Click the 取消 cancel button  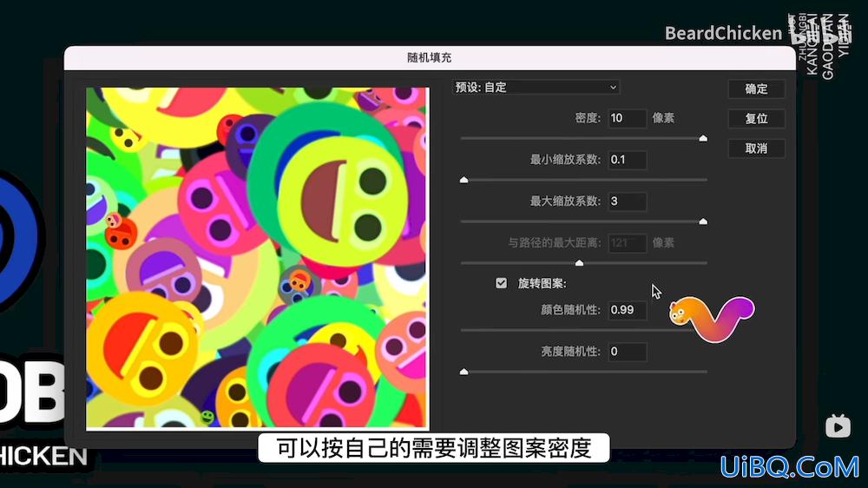[x=756, y=148]
